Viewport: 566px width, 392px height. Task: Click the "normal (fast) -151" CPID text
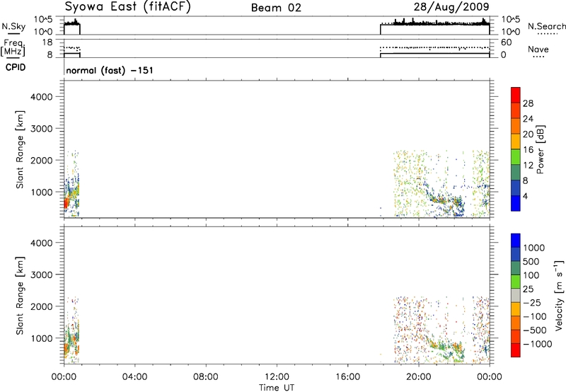click(x=110, y=70)
